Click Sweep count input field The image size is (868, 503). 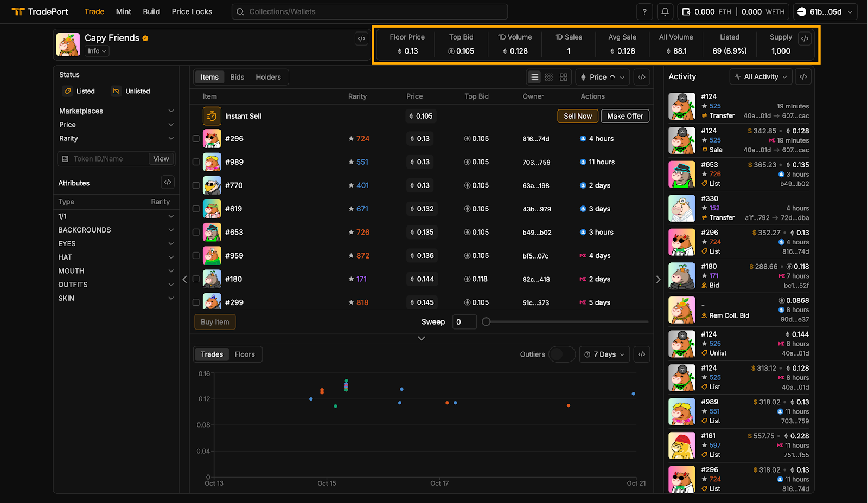click(464, 322)
